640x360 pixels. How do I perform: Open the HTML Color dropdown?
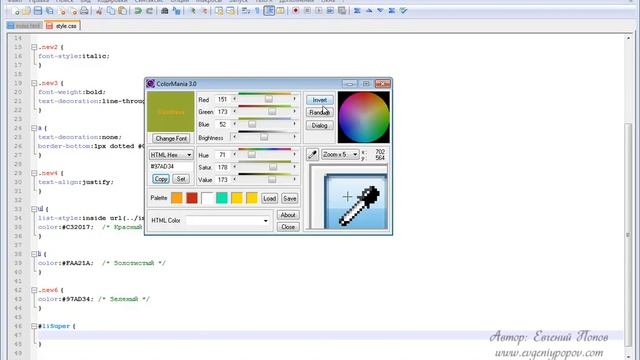[x=228, y=220]
